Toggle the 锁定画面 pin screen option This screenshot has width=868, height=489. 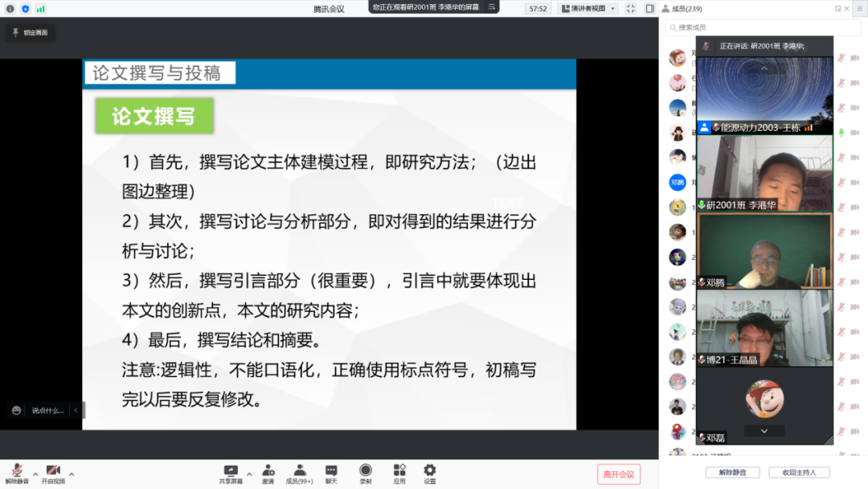tap(30, 33)
